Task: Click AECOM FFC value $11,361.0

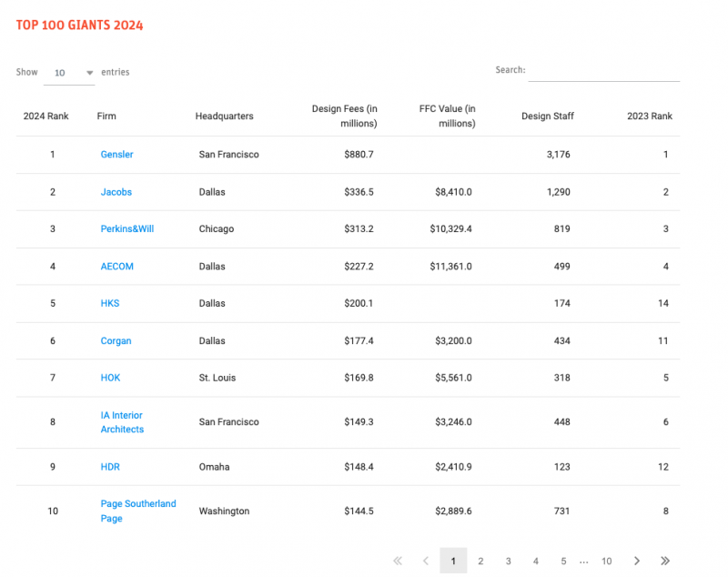Action: 450,267
